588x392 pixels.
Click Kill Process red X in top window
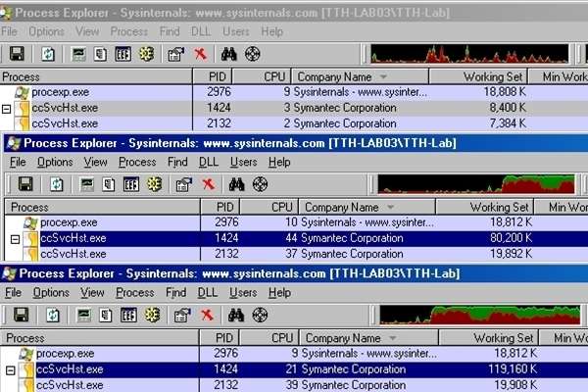point(201,54)
